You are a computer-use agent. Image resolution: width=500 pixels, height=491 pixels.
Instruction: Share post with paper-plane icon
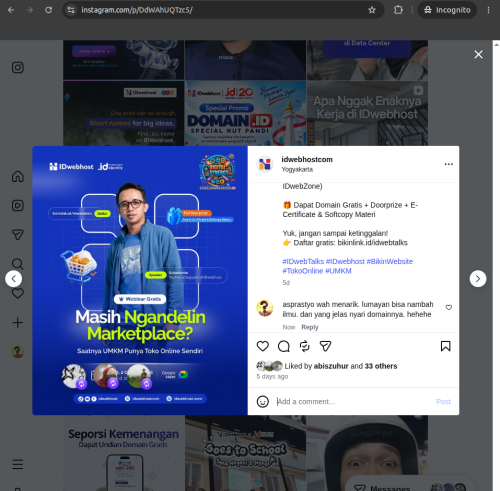click(325, 346)
